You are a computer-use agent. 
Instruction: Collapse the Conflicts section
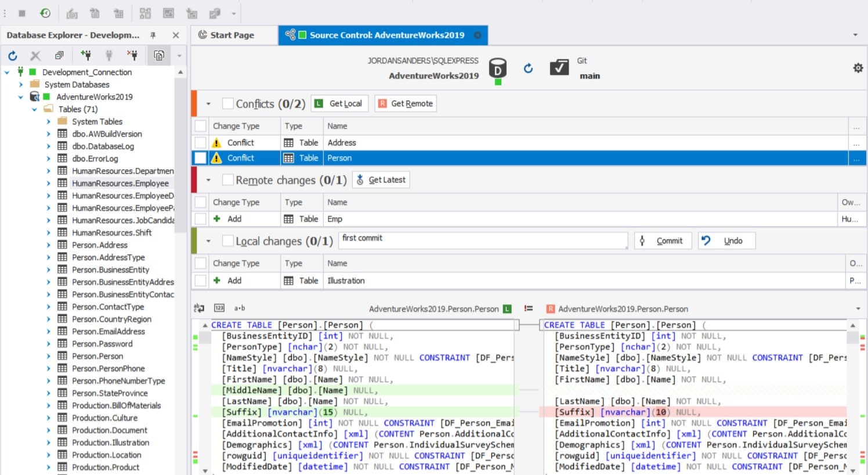[208, 104]
